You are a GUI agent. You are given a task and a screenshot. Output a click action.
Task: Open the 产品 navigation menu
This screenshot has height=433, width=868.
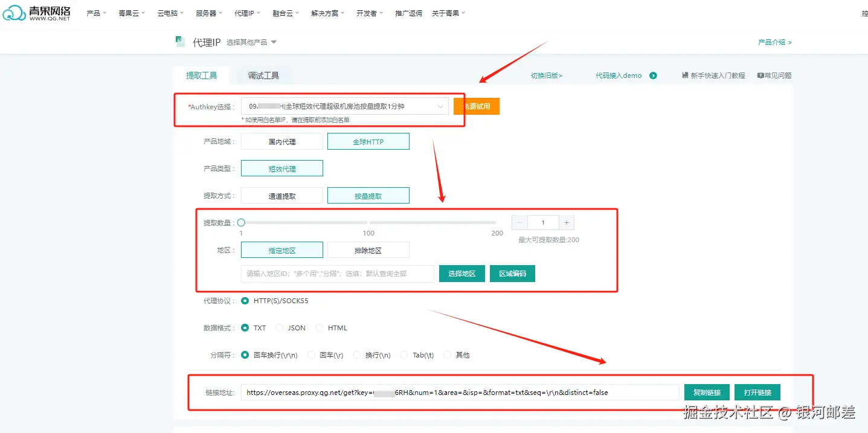(x=96, y=13)
